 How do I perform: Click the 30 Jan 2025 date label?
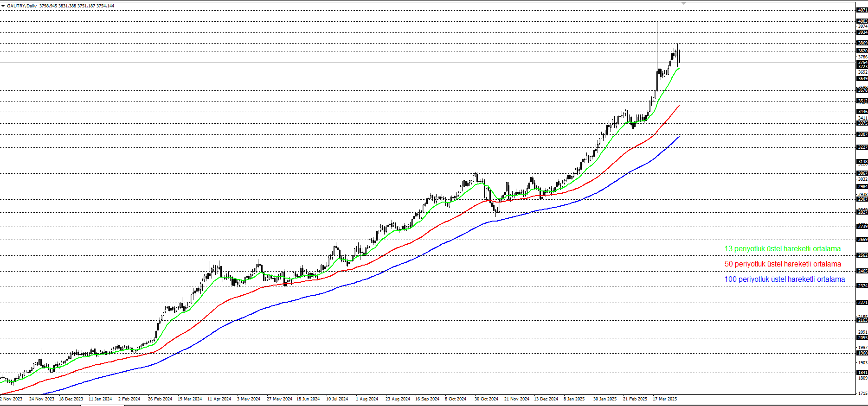pyautogui.click(x=605, y=399)
